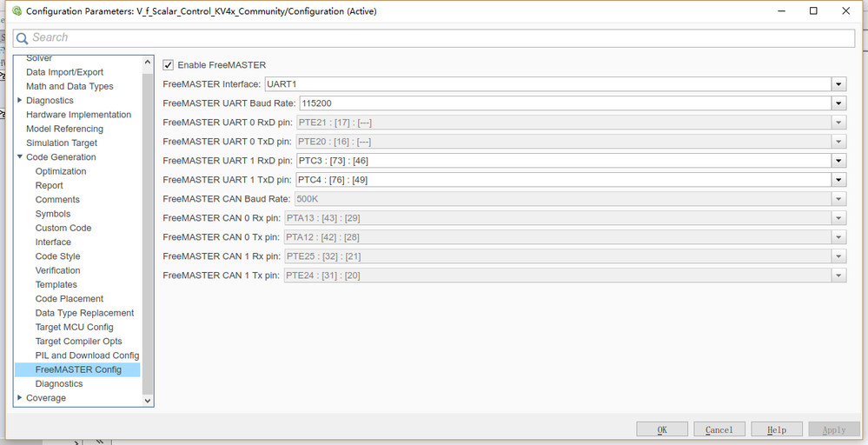Click the Apply button
Viewport: 868px width, 445px height.
[x=834, y=429]
